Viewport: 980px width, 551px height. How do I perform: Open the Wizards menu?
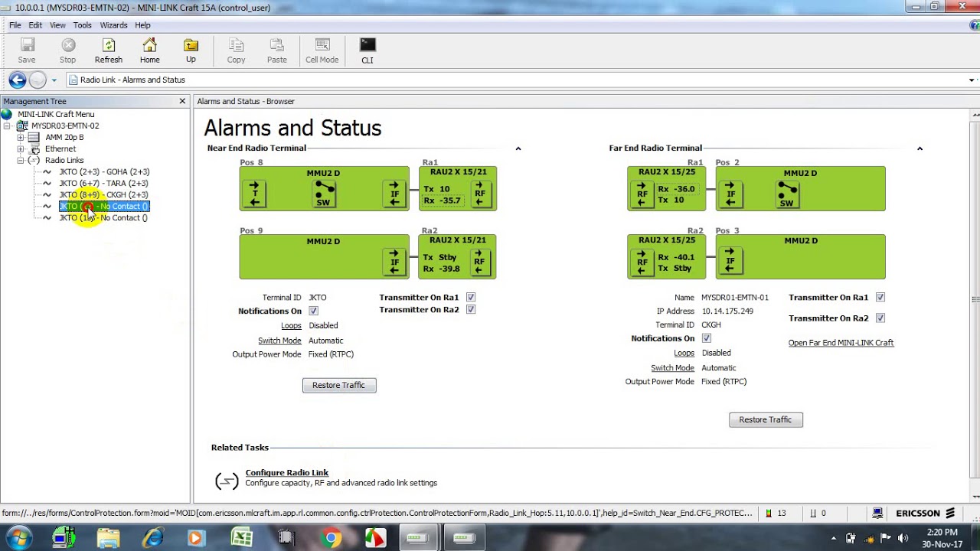[114, 25]
